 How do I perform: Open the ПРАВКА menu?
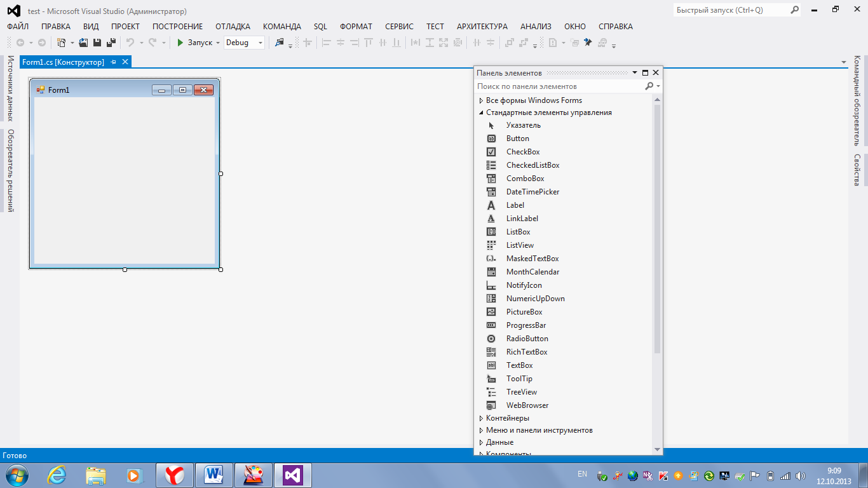tap(56, 27)
